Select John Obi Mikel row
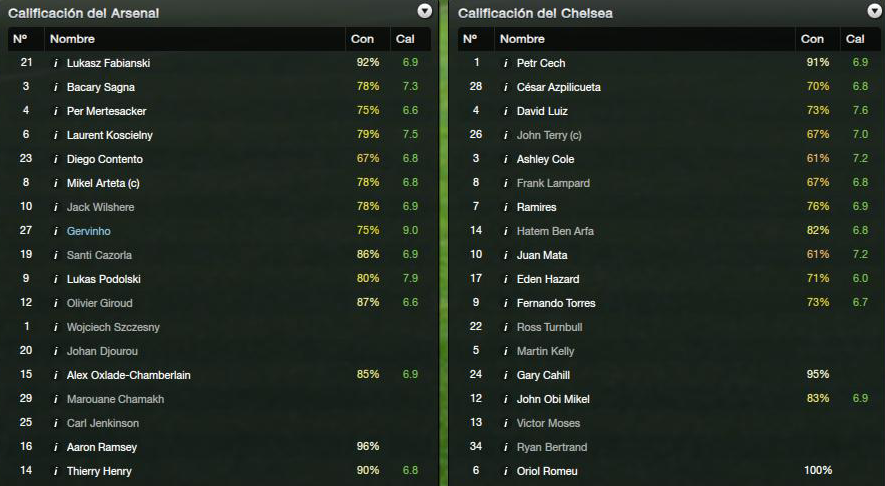The height and width of the screenshot is (486, 885). click(x=669, y=399)
